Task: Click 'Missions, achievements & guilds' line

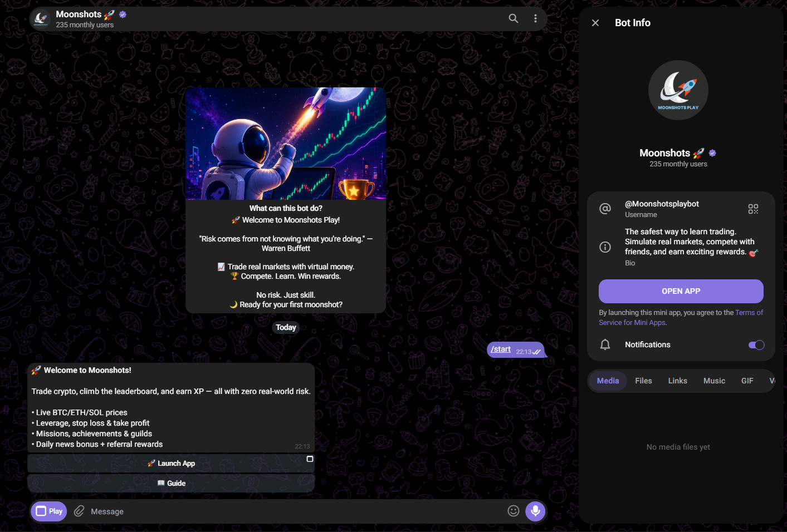Action: pyautogui.click(x=92, y=434)
